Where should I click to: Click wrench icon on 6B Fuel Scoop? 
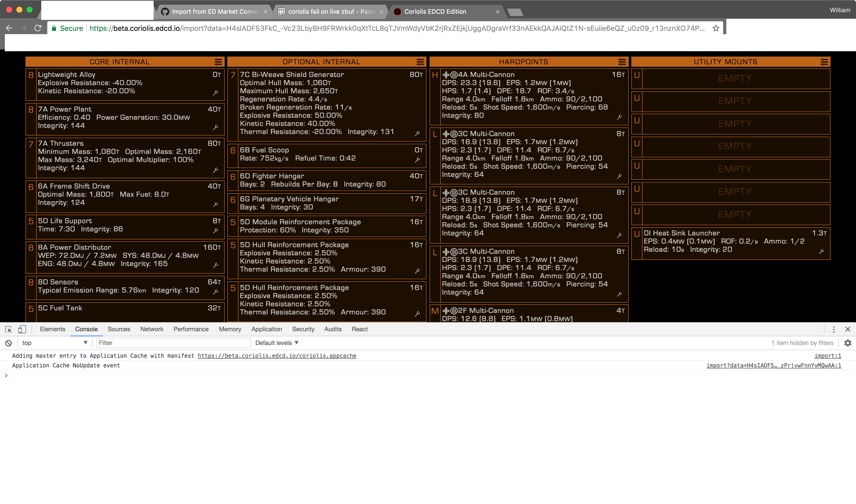click(x=418, y=160)
